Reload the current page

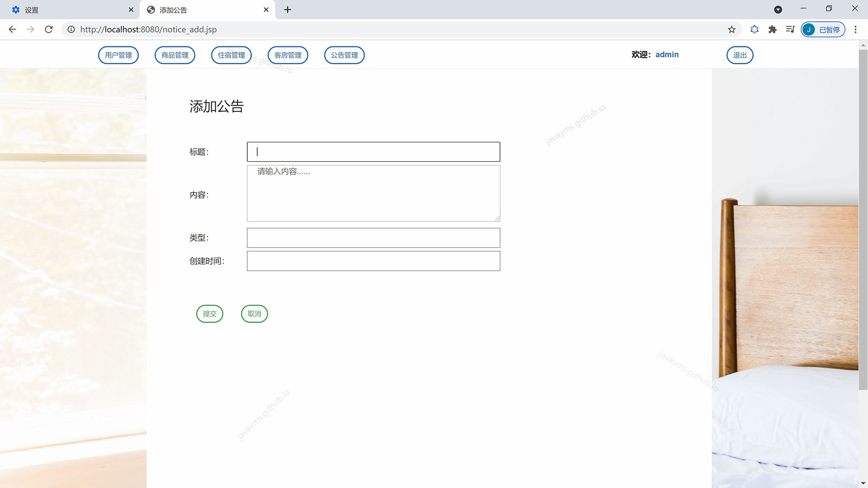[49, 29]
